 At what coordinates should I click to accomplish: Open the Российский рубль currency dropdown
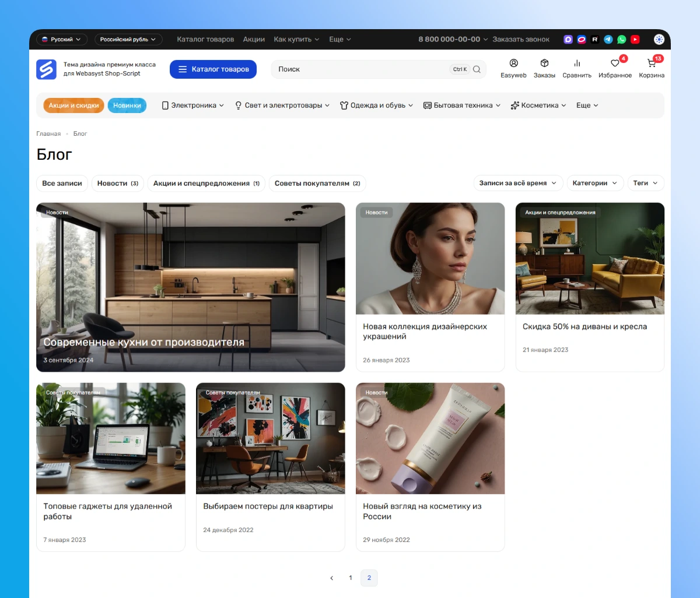point(128,40)
